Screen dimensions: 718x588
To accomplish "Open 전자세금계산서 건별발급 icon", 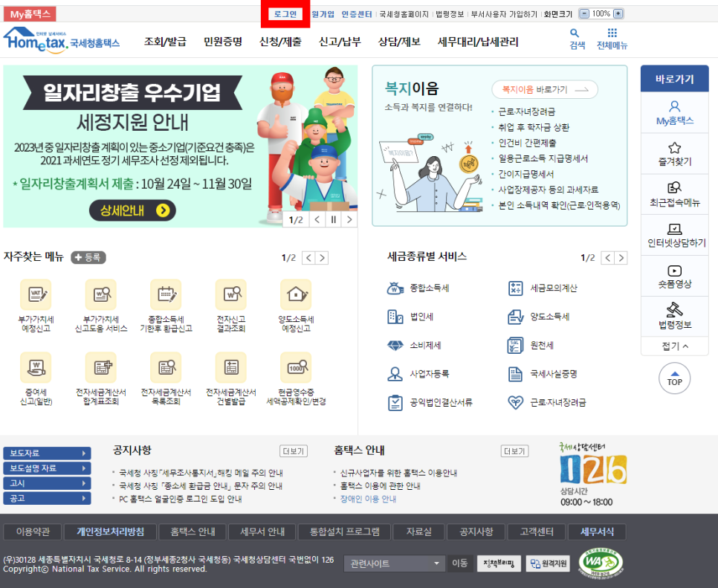I will coord(230,367).
